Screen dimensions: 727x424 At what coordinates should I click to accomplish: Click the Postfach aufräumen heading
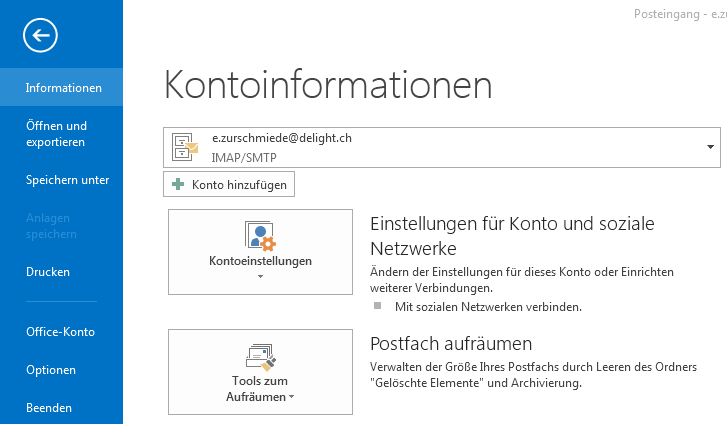coord(451,344)
